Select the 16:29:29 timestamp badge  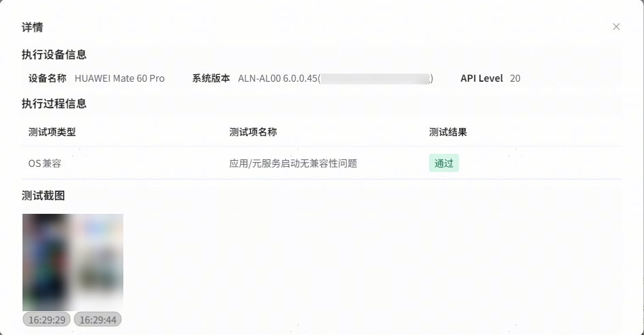click(x=46, y=319)
